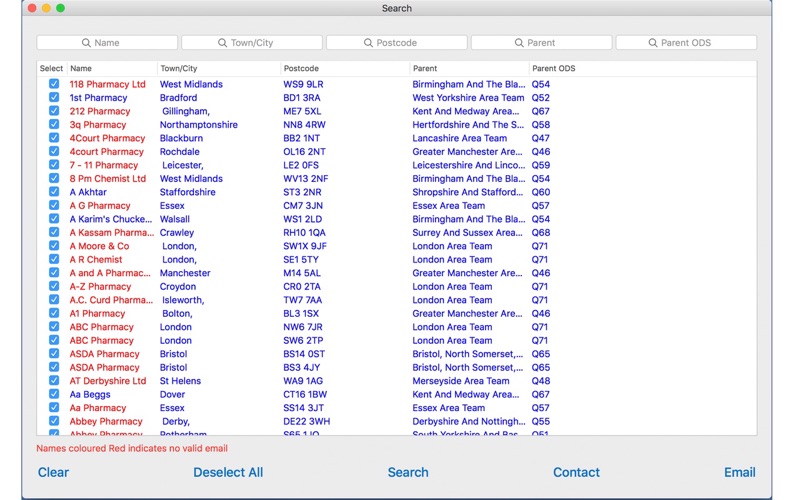
Task: Select the A.C. Curd Pharma... name
Action: pyautogui.click(x=111, y=300)
